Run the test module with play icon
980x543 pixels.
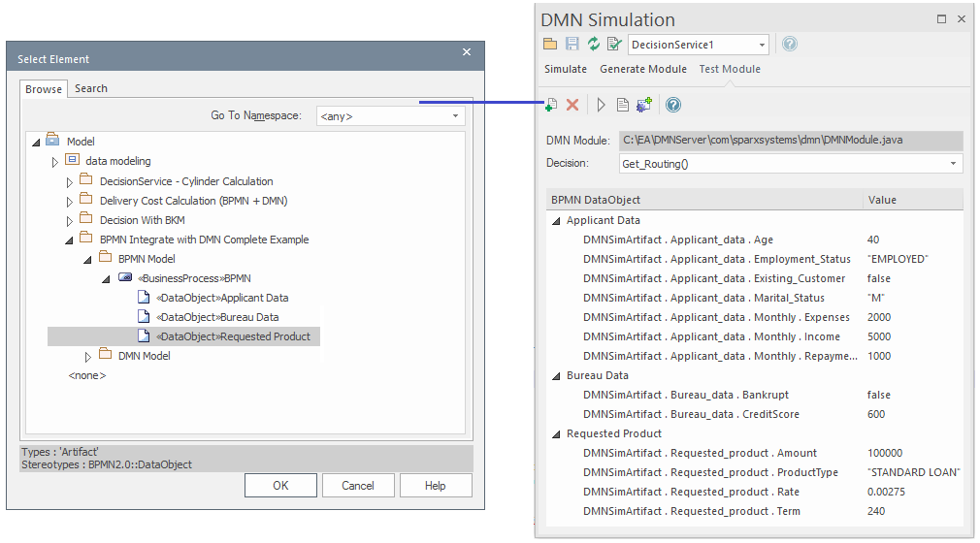[x=601, y=105]
